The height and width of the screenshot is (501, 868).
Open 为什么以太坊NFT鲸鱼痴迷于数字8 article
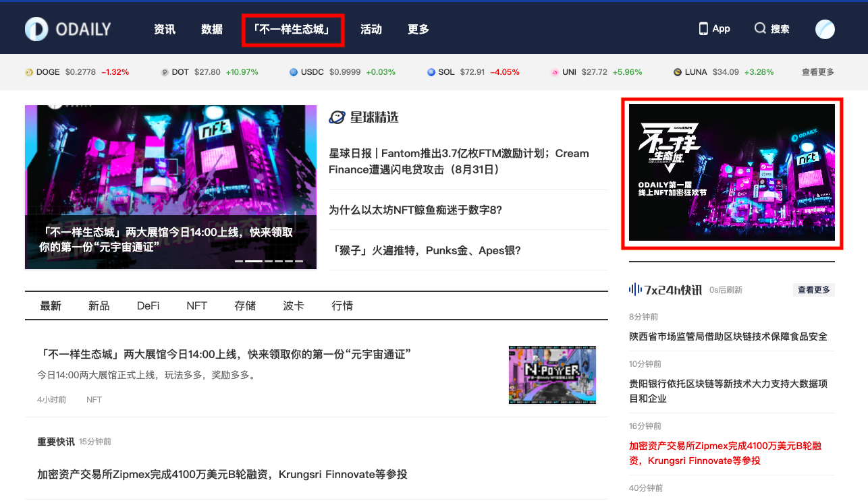click(x=415, y=210)
